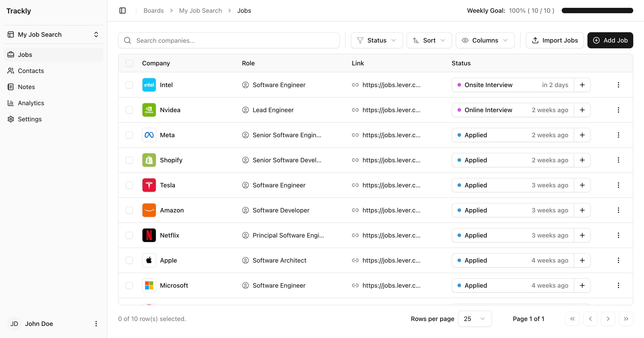Check the Netflix row checkbox

[x=129, y=235]
